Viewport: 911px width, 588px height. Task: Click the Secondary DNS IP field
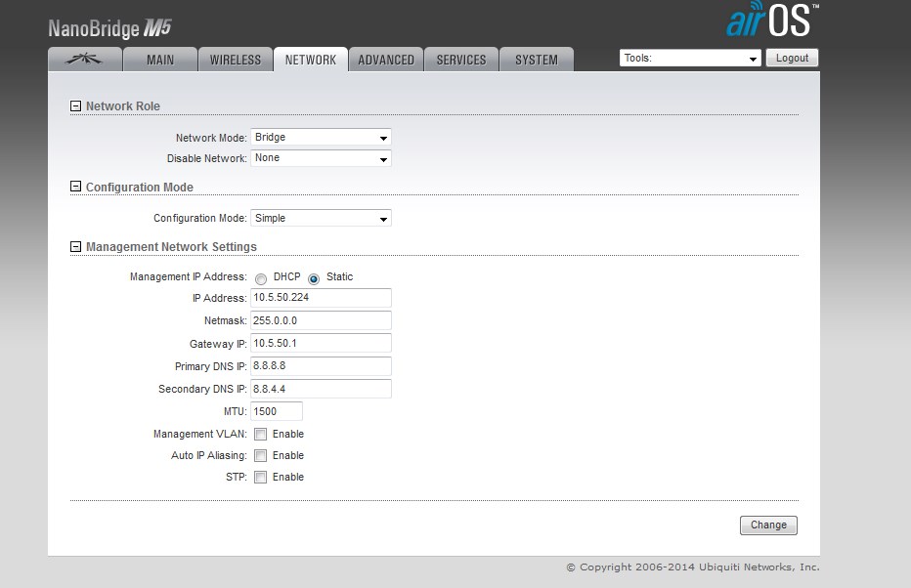(321, 389)
